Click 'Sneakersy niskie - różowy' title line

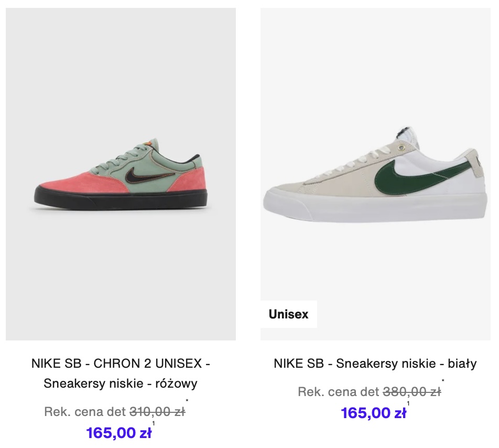click(121, 383)
